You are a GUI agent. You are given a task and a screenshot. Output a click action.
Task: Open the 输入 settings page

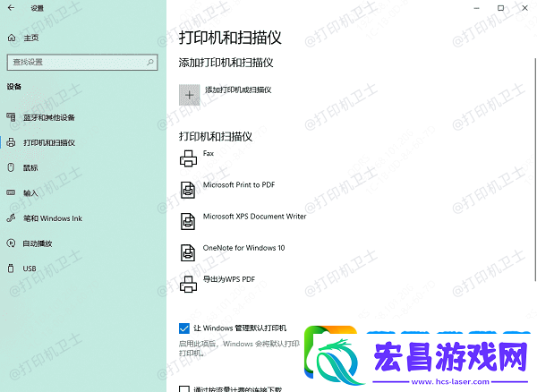[x=30, y=192]
